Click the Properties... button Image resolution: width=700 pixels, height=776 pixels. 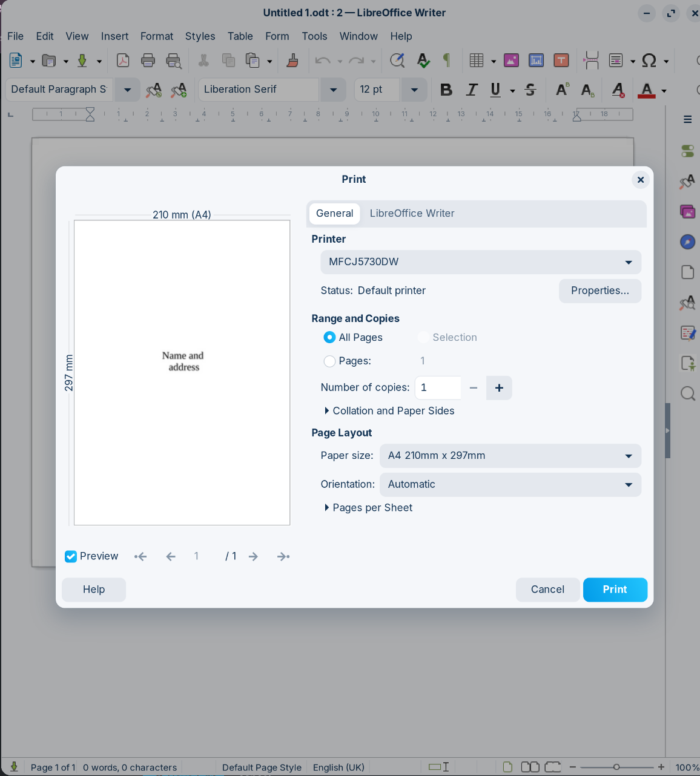[x=599, y=291]
